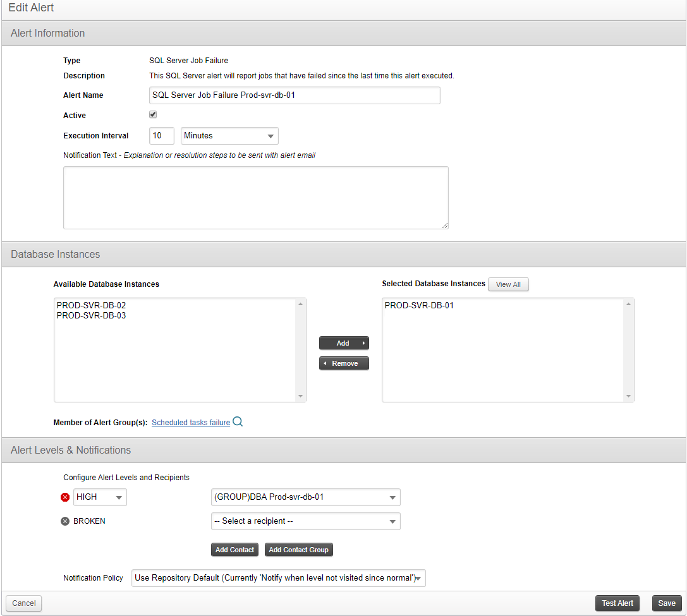687x616 pixels.
Task: Select PROD-SVR-DB-01 in selected instances
Action: pos(419,305)
